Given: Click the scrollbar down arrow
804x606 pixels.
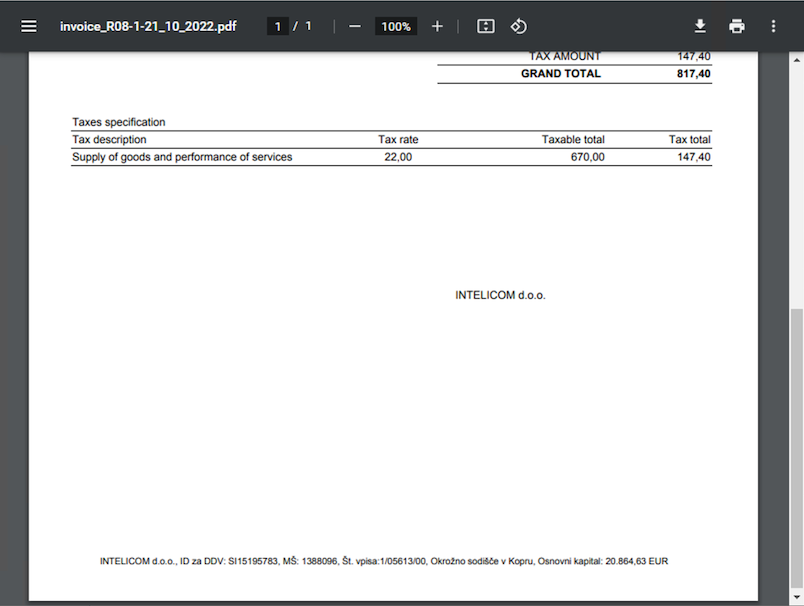Looking at the screenshot, I should pos(797,597).
